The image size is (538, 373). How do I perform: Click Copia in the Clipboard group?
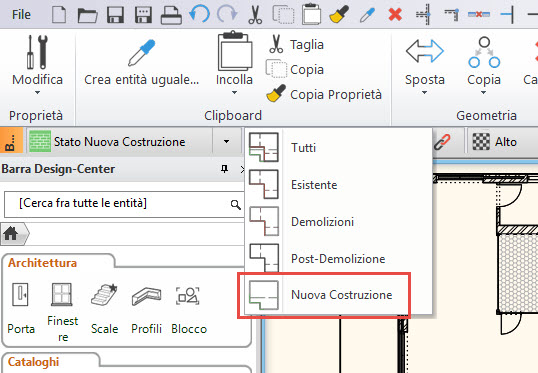[x=295, y=69]
